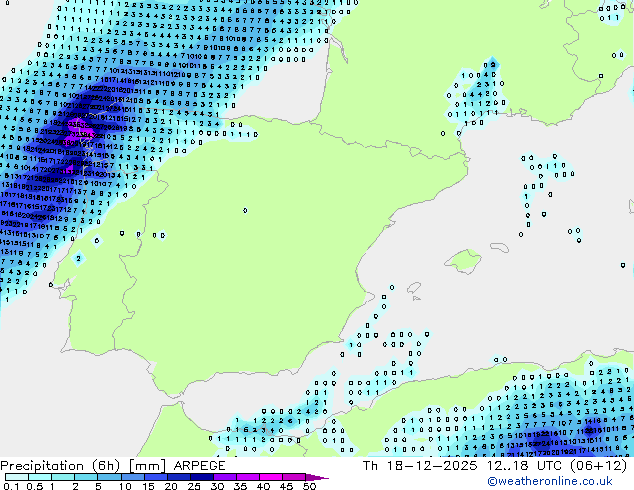Click the '[mm]' unit label
Viewport: 634px width, 490px height.
pos(147,466)
